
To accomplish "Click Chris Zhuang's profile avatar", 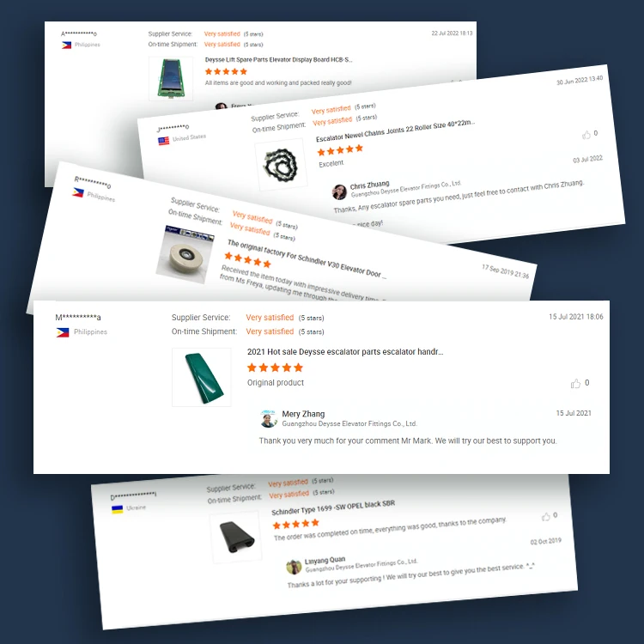I will click(339, 191).
